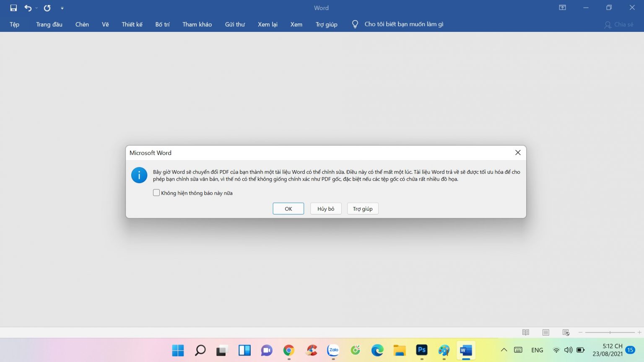Click 'Cho tôi biết bạn muốn làm gì' field

tap(403, 24)
